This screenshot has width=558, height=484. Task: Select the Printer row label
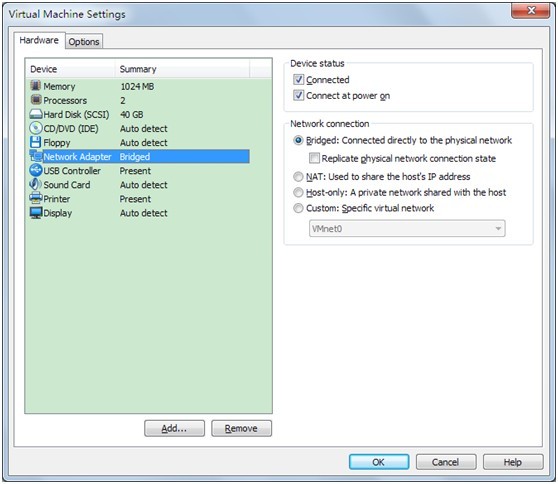(57, 199)
